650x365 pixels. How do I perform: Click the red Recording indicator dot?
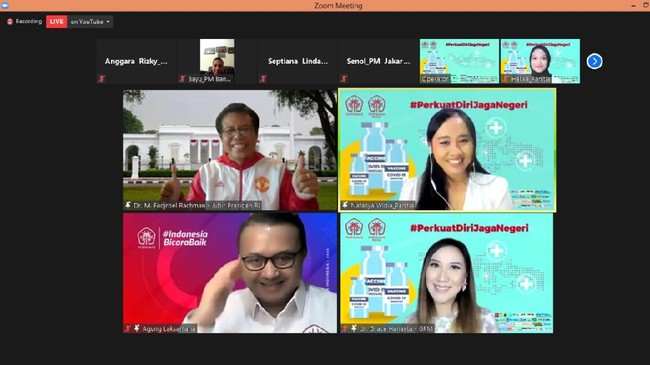(10, 22)
